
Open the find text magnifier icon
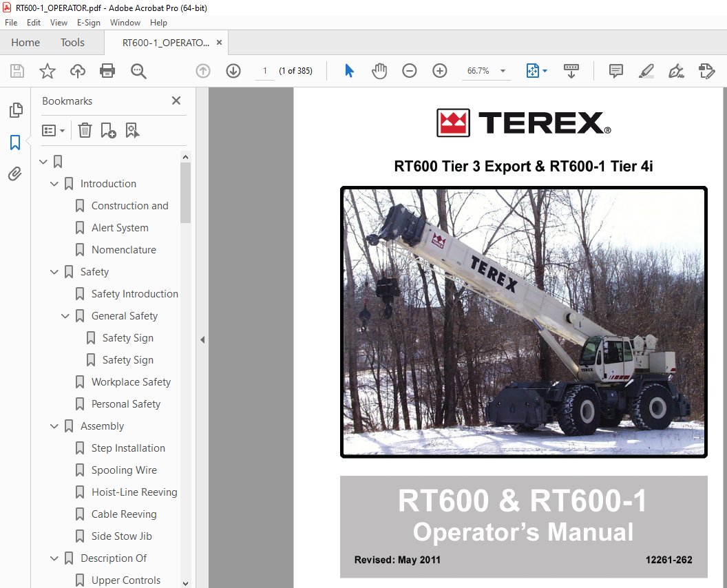tap(138, 71)
